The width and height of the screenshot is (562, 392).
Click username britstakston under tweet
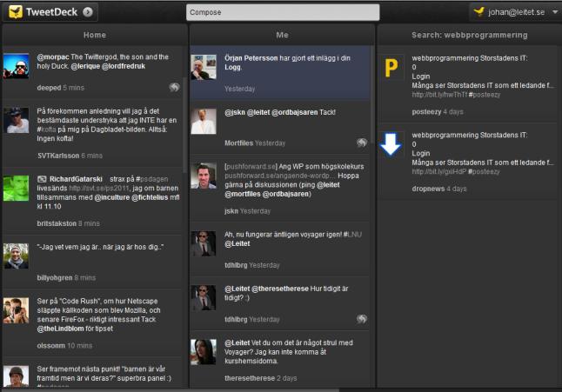[57, 223]
